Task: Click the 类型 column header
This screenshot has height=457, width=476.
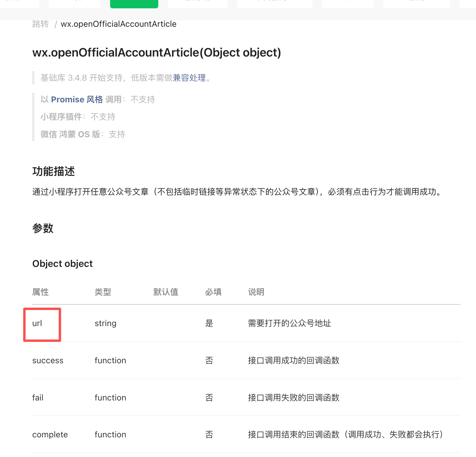Action: coord(103,292)
